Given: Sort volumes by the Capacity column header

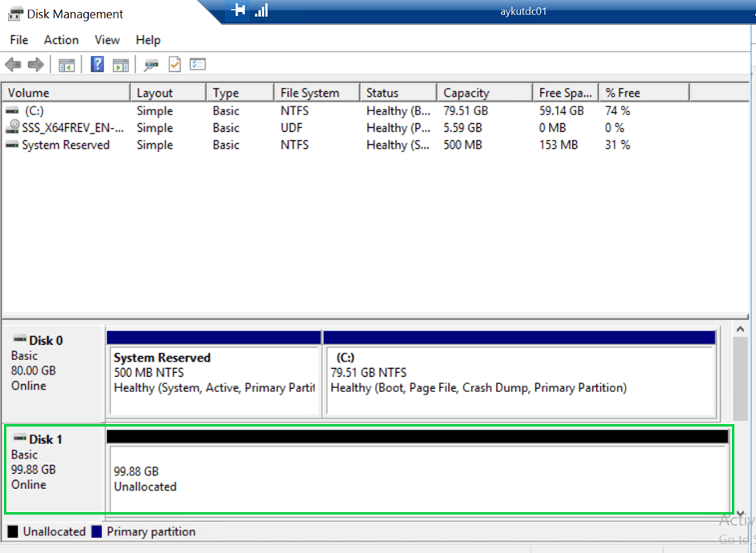Looking at the screenshot, I should point(466,93).
